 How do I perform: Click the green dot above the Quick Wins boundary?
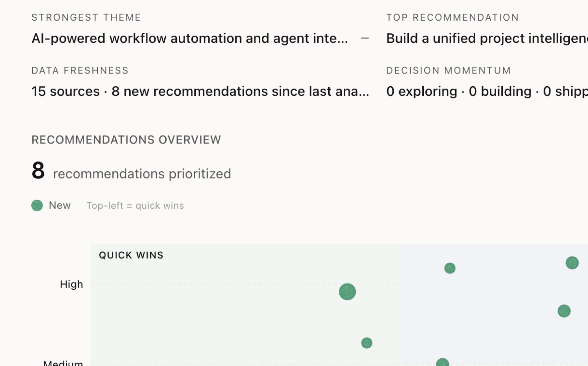449,268
